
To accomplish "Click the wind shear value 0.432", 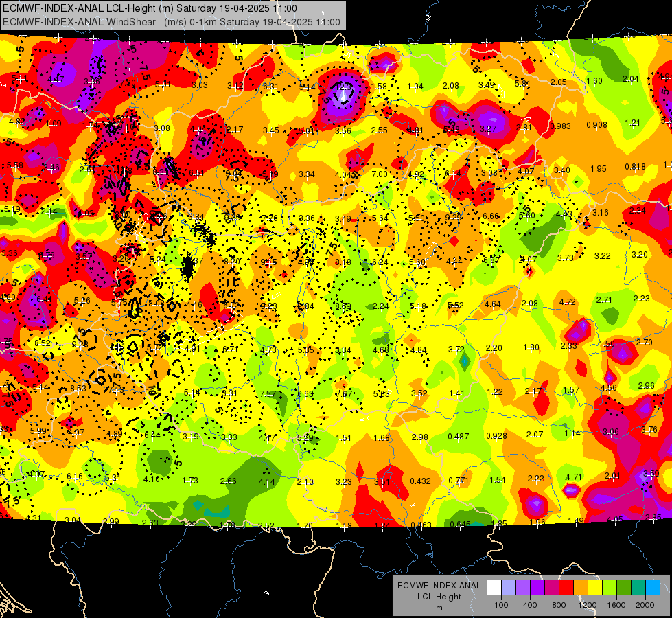I will [420, 481].
